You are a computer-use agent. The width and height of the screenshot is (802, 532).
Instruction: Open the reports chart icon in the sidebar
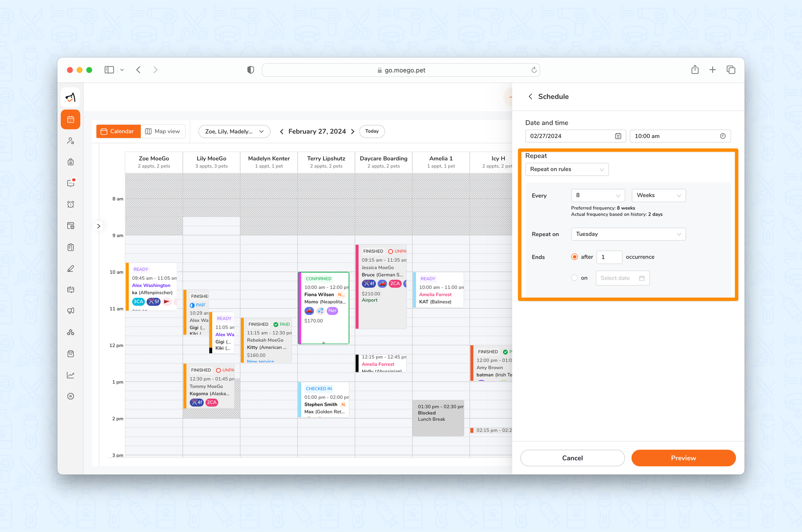pyautogui.click(x=71, y=375)
